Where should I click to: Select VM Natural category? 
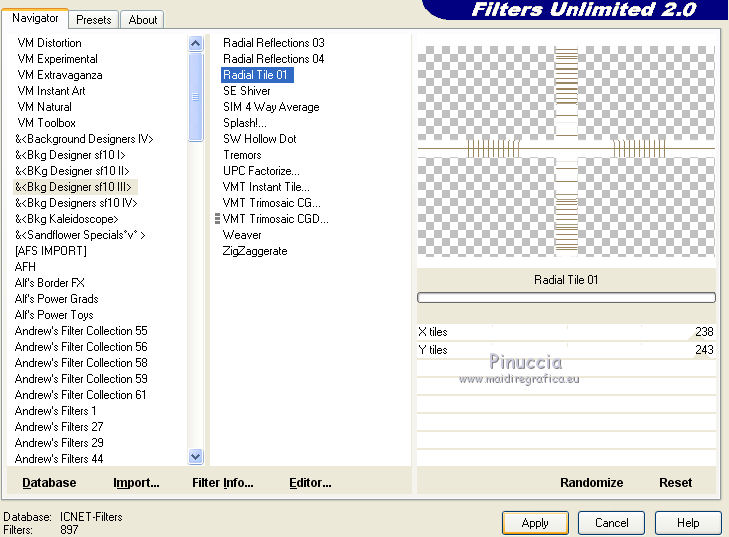click(45, 107)
